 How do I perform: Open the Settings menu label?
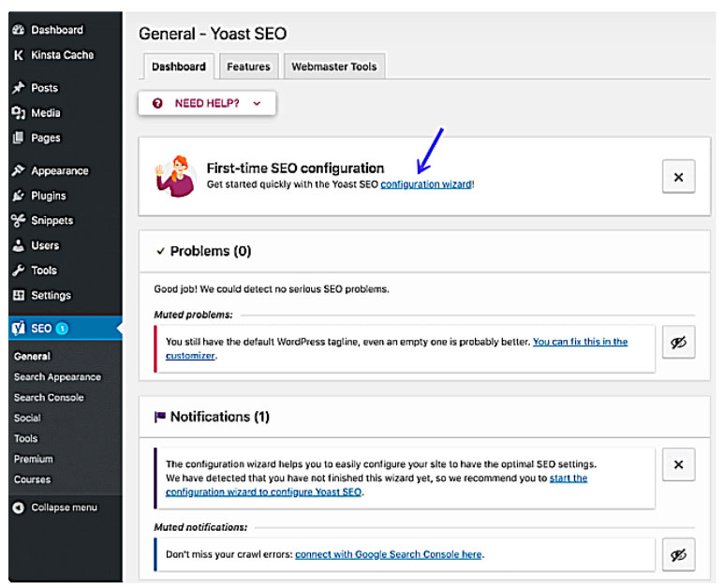tap(52, 295)
